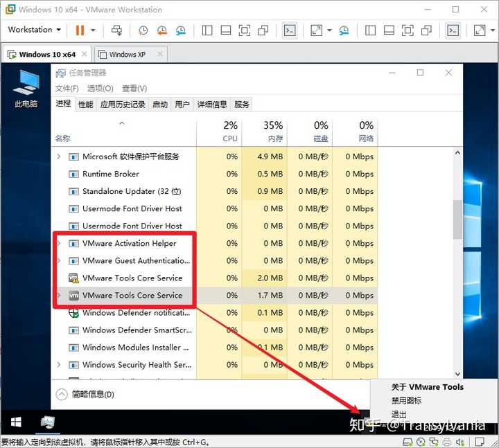This screenshot has height=448, width=499.
Task: Open the 文件(F) menu
Action: (67, 89)
